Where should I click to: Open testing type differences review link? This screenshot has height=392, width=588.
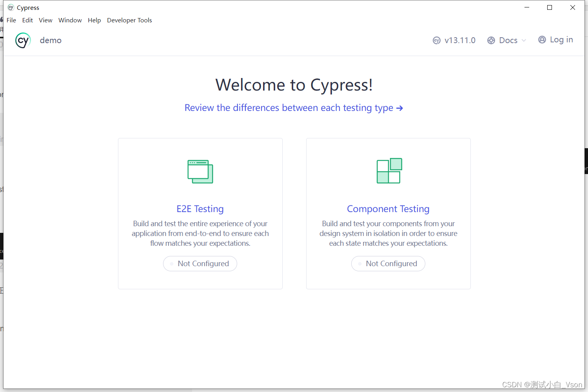tap(294, 108)
